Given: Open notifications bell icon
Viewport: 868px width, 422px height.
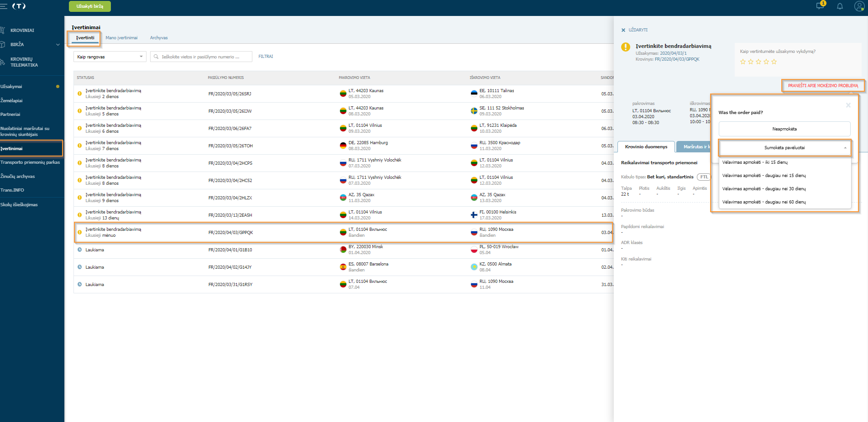Looking at the screenshot, I should coord(840,6).
